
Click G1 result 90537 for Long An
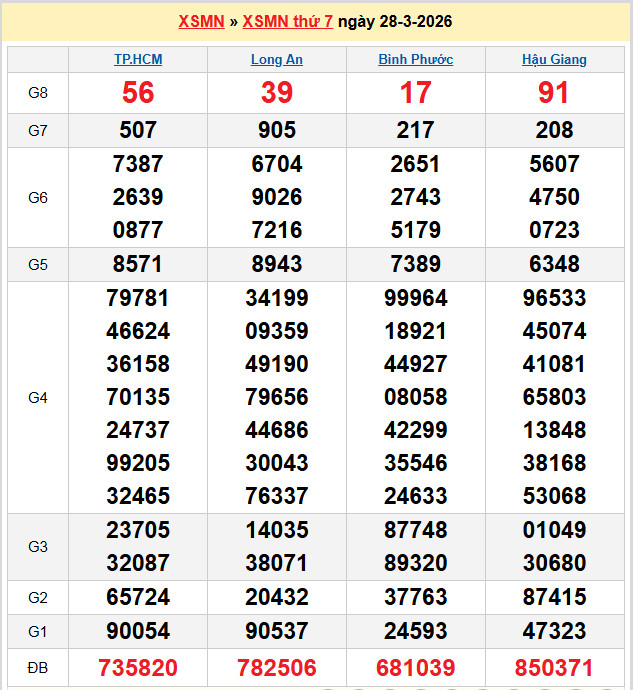pyautogui.click(x=277, y=631)
